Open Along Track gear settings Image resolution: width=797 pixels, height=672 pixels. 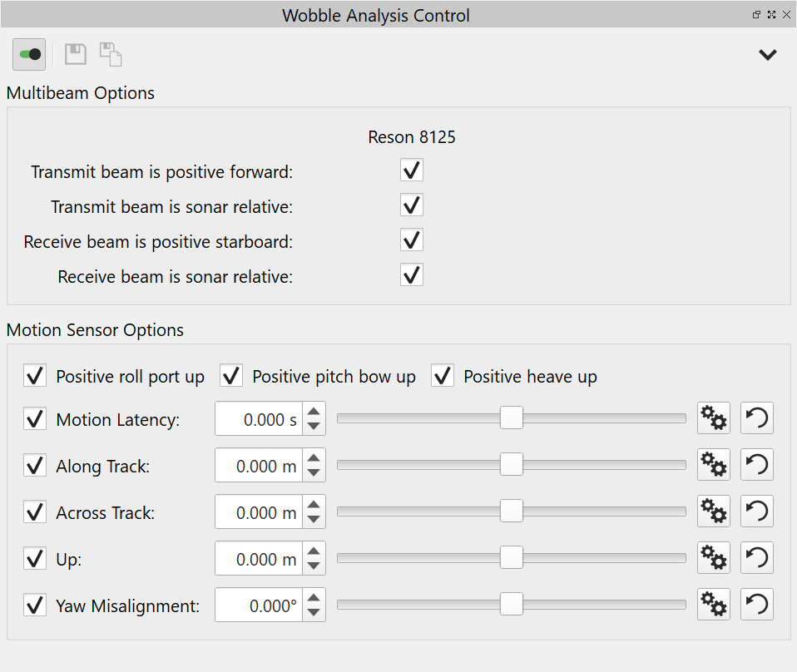coord(713,465)
